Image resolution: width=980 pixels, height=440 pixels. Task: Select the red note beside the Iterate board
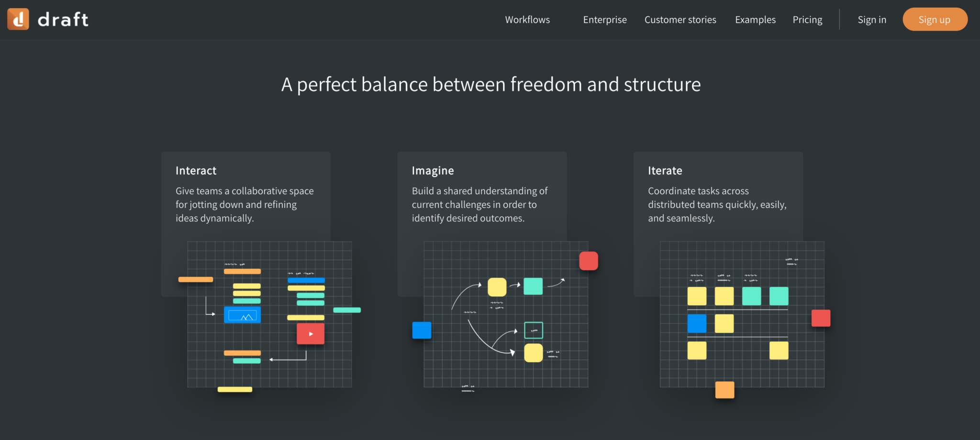click(x=820, y=318)
